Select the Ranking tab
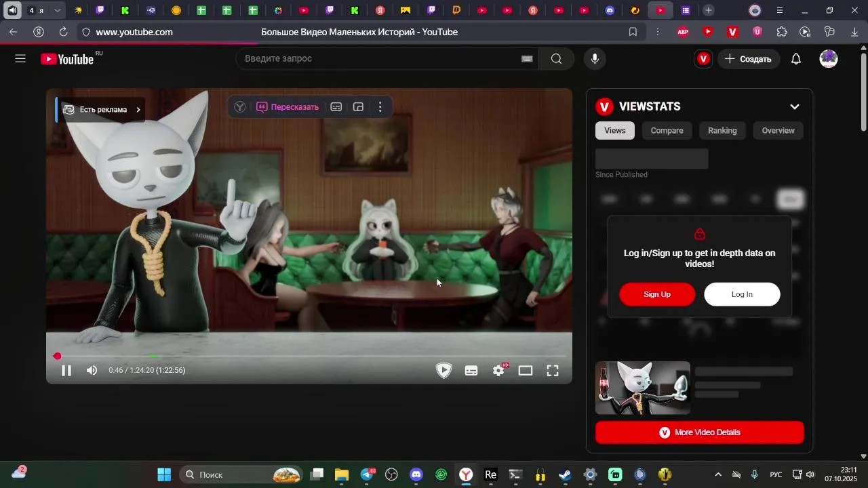868x488 pixels. 722,131
